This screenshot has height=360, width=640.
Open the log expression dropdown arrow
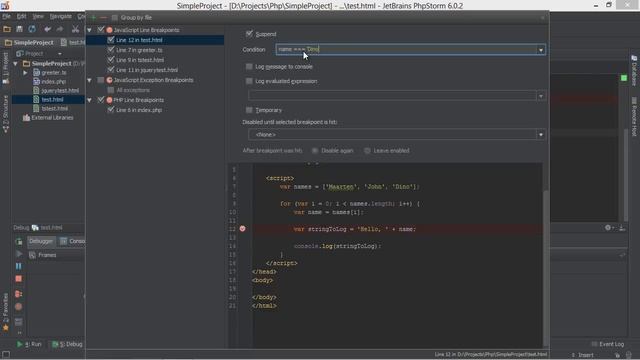(541, 96)
